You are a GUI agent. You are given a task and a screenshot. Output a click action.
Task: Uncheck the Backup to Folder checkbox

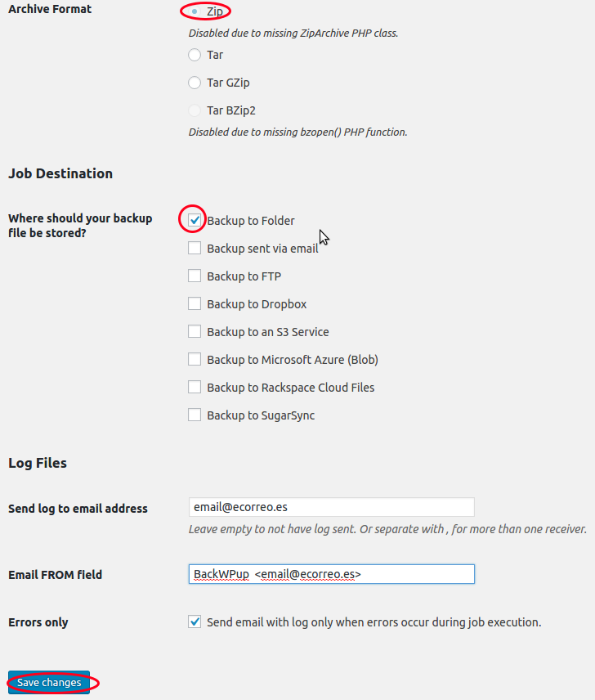[x=195, y=220]
